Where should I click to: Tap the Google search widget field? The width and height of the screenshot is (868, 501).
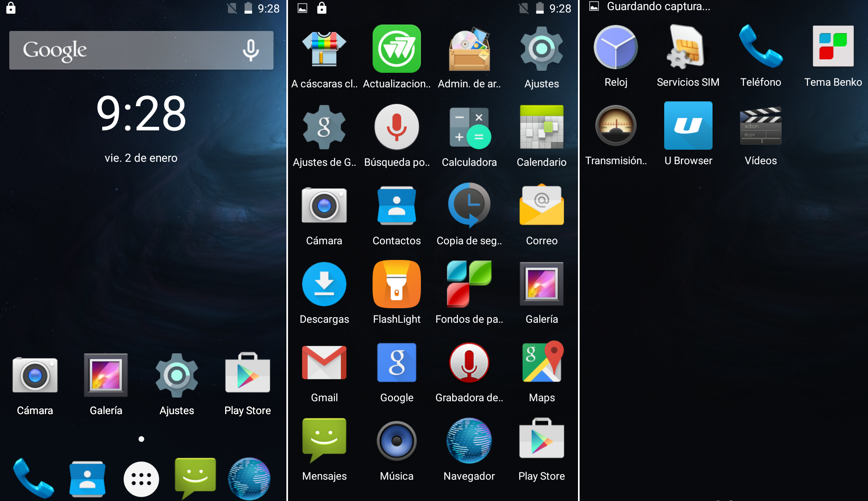click(x=141, y=50)
